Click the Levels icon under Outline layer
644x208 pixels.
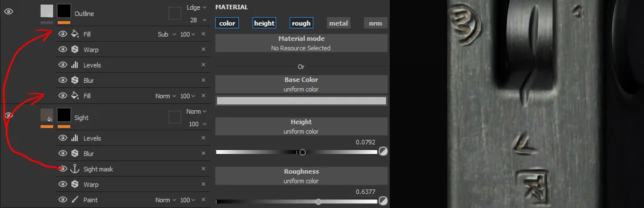[75, 65]
